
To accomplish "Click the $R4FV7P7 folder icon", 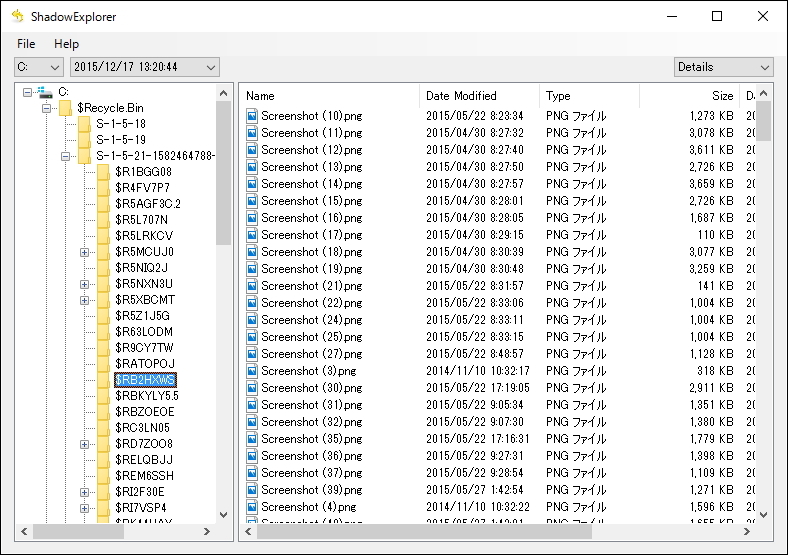I will pos(104,188).
